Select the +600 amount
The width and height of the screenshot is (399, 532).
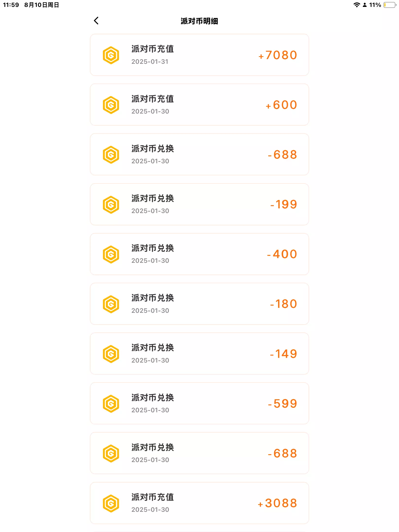tap(281, 105)
